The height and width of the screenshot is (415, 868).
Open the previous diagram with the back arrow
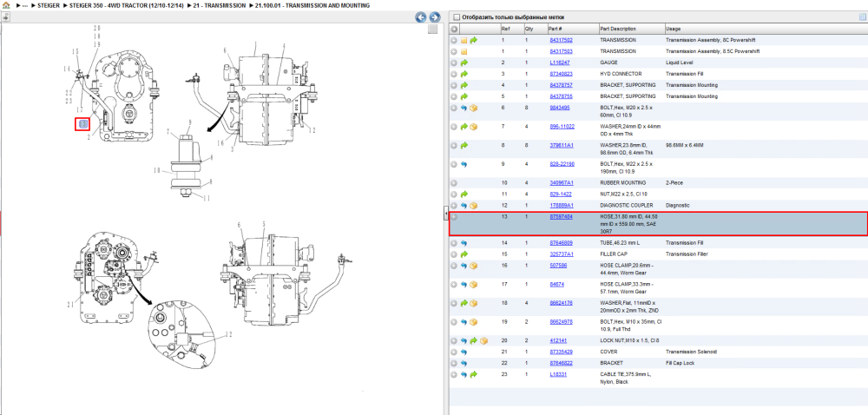pyautogui.click(x=421, y=17)
